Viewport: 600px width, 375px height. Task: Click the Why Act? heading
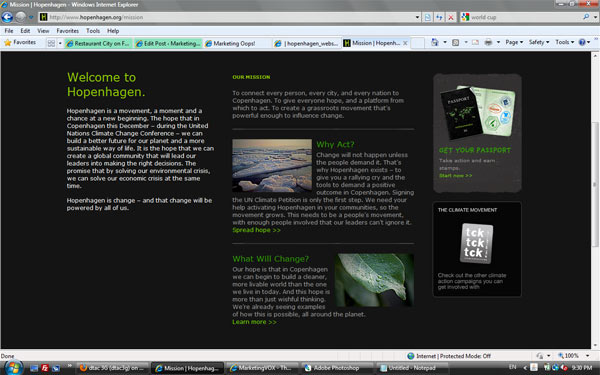click(335, 145)
